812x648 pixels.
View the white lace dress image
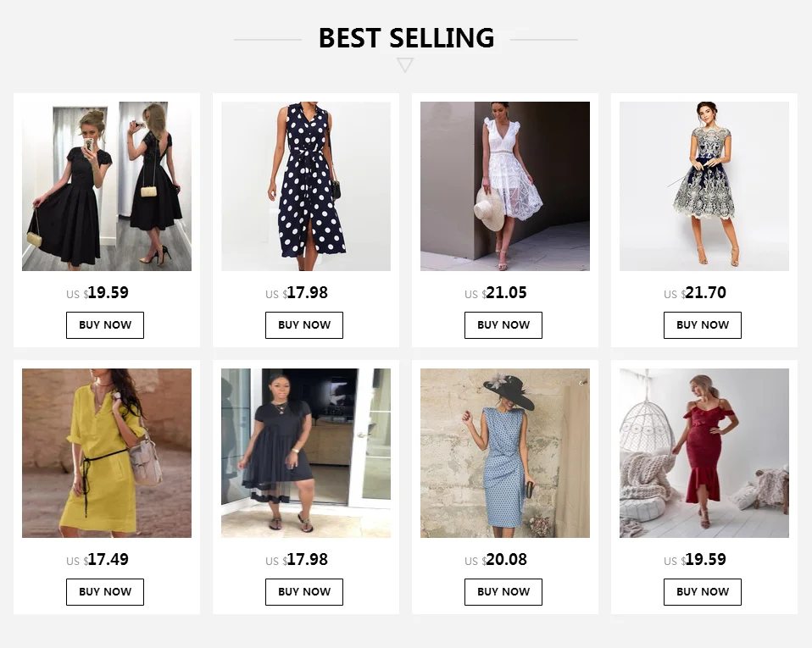click(505, 186)
